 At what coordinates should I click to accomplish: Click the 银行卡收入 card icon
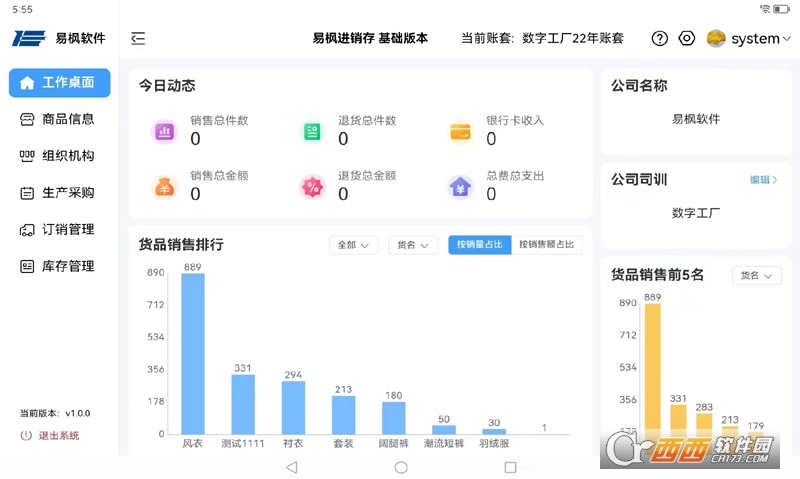(460, 132)
